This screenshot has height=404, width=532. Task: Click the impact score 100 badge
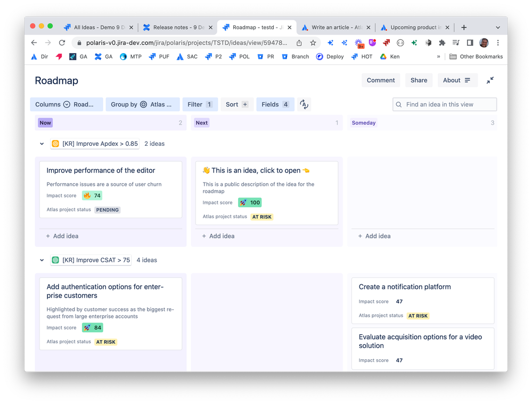pyautogui.click(x=250, y=202)
